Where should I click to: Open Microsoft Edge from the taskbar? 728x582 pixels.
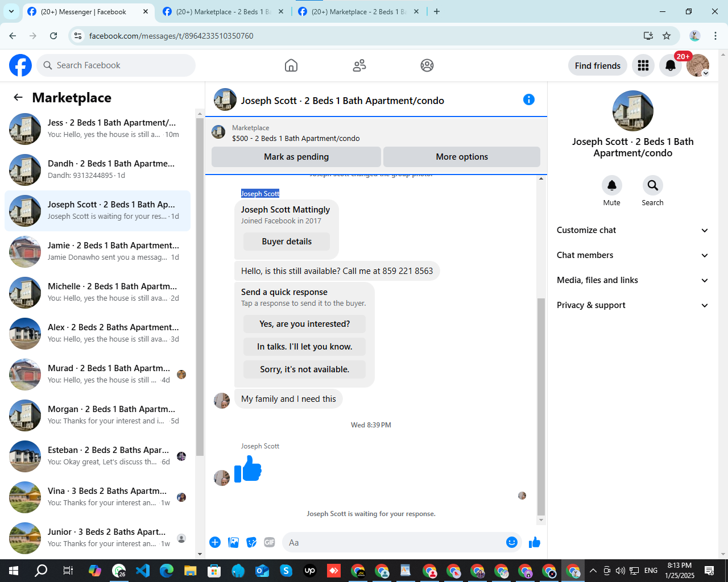pyautogui.click(x=167, y=571)
